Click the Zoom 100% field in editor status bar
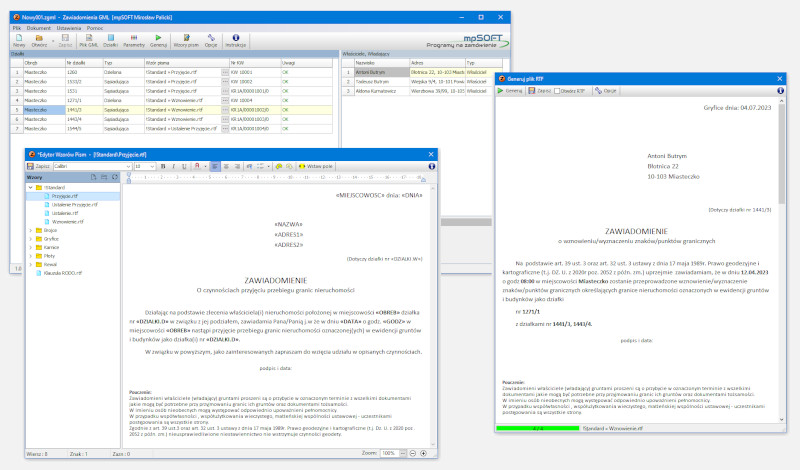Image resolution: width=800 pixels, height=470 pixels. (x=388, y=453)
